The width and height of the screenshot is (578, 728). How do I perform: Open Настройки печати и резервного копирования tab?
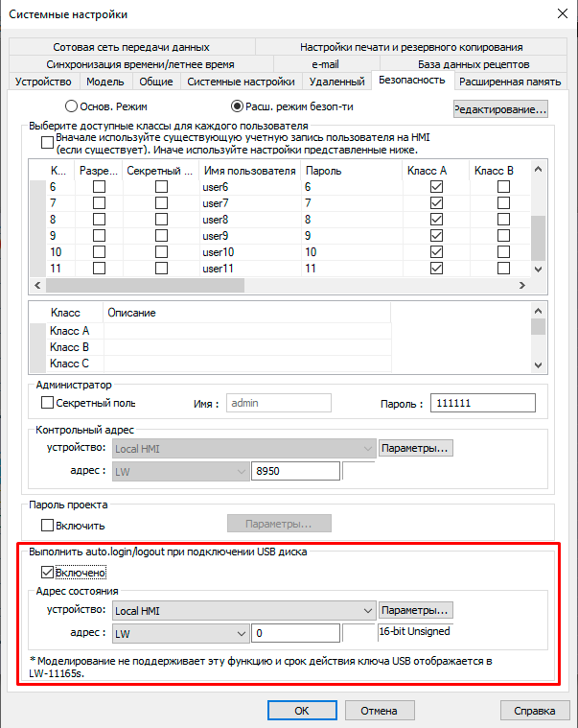tap(411, 47)
